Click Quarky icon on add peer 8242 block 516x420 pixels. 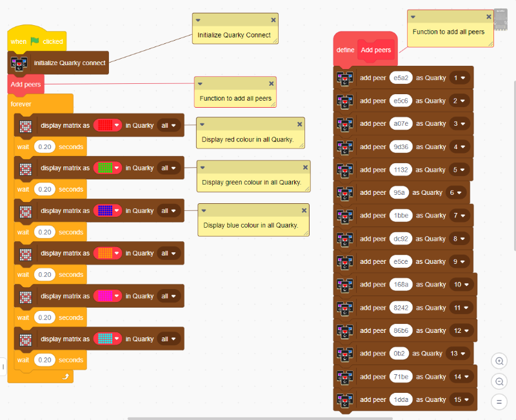coord(345,308)
